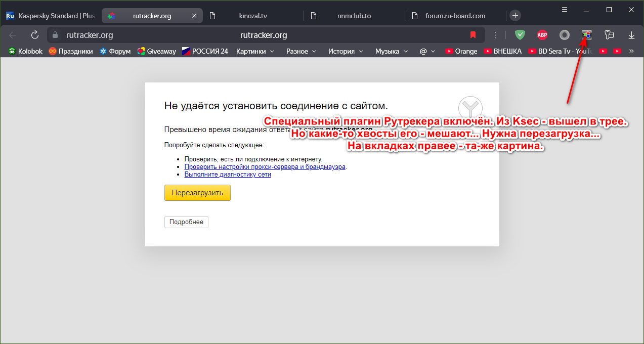This screenshot has height=344, width=644.
Task: Expand the Картинки bookmarks folder
Action: point(255,51)
